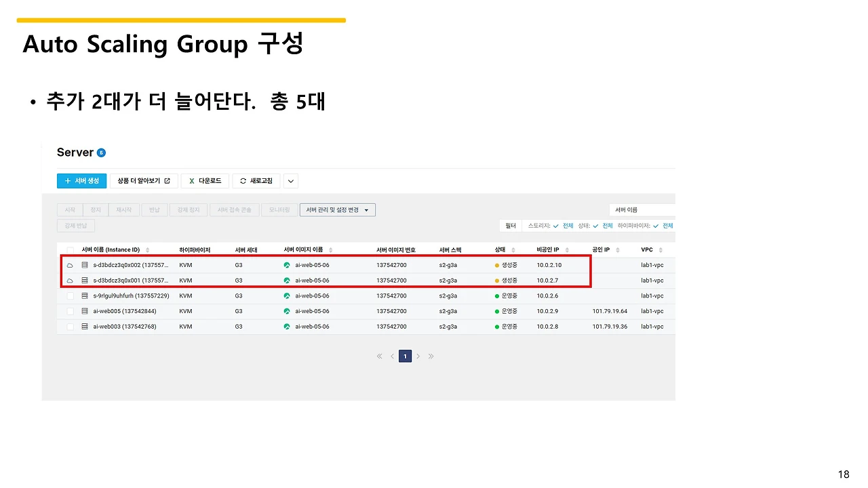Click private IP 10.0.2.10

click(549, 265)
